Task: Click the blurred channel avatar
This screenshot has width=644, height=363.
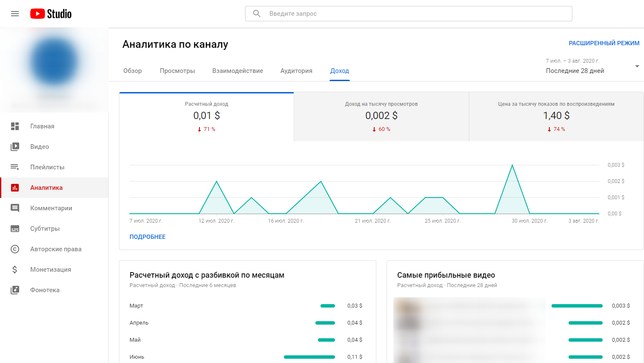Action: click(x=54, y=62)
